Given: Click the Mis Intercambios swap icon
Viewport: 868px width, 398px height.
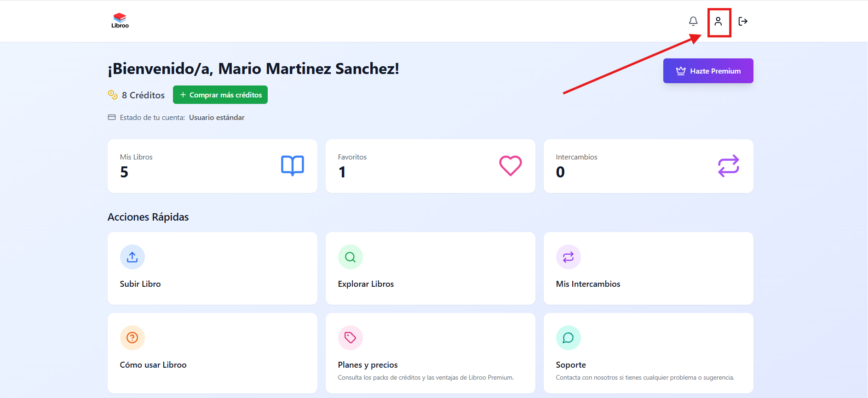Looking at the screenshot, I should click(x=569, y=257).
